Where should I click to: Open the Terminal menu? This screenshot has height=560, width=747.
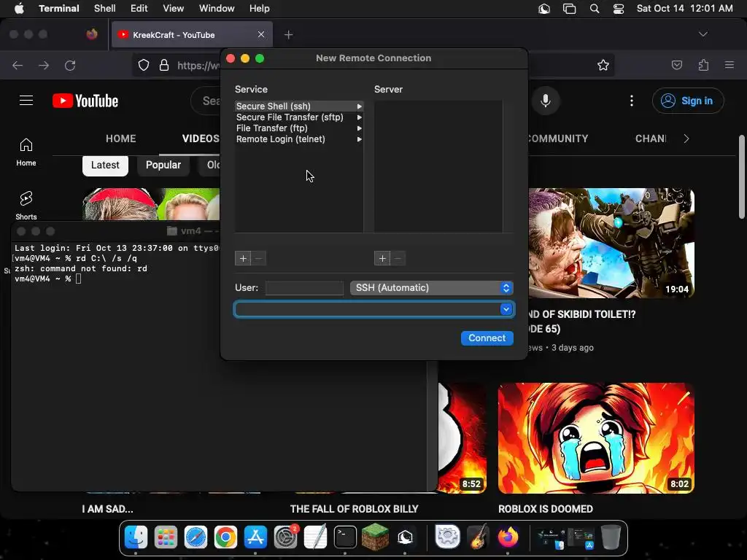coord(59,9)
